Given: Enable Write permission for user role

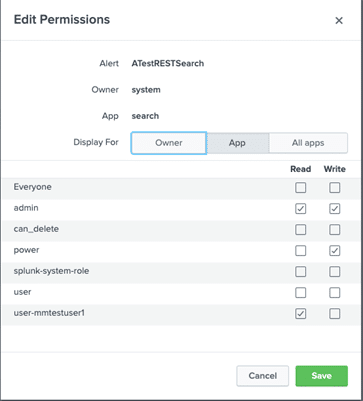Looking at the screenshot, I should (335, 293).
